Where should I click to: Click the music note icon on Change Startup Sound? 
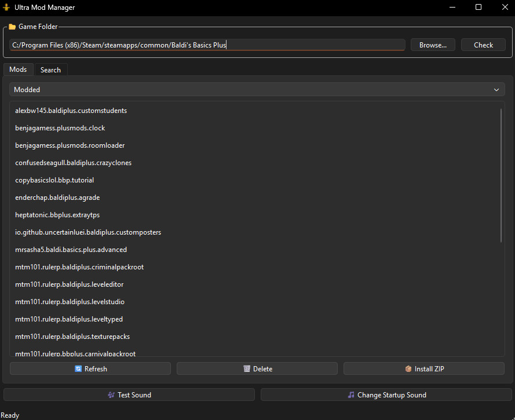pos(350,395)
